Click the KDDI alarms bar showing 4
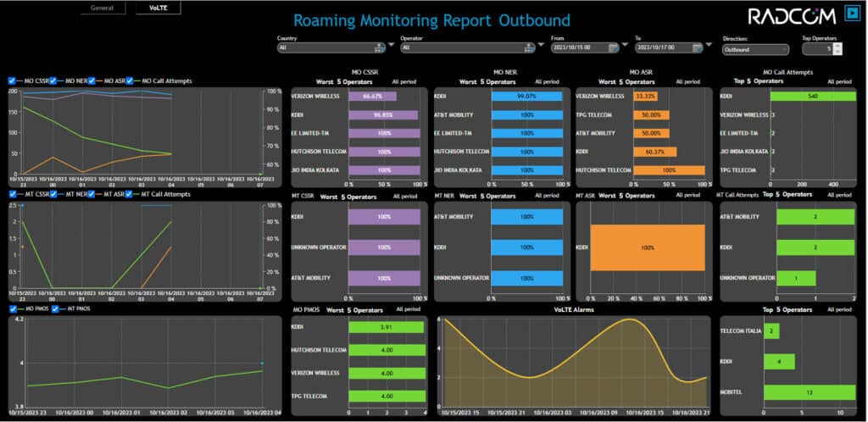Screen dimensions: 868x422 pyautogui.click(x=780, y=362)
